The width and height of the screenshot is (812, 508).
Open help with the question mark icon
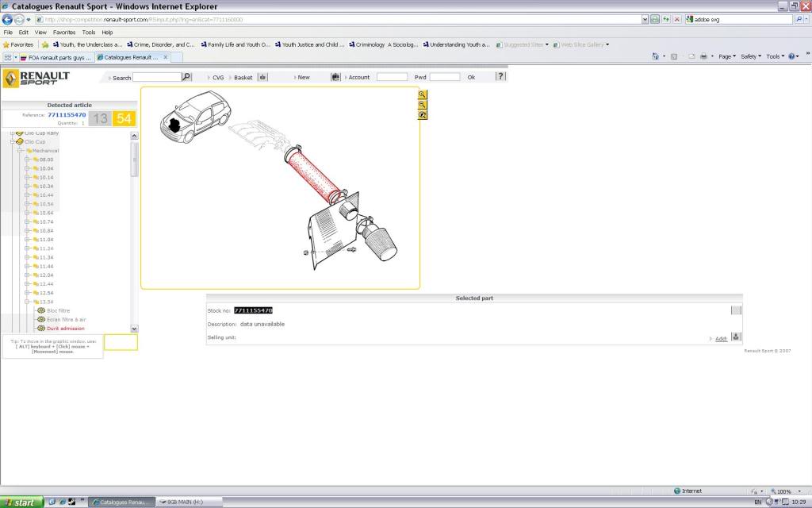coord(500,76)
